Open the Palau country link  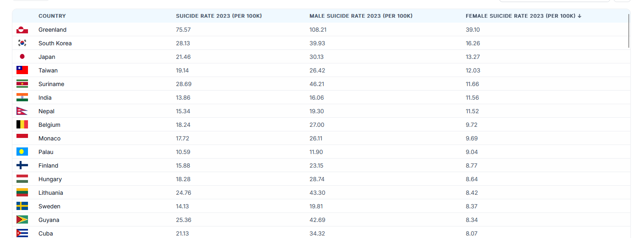(46, 152)
